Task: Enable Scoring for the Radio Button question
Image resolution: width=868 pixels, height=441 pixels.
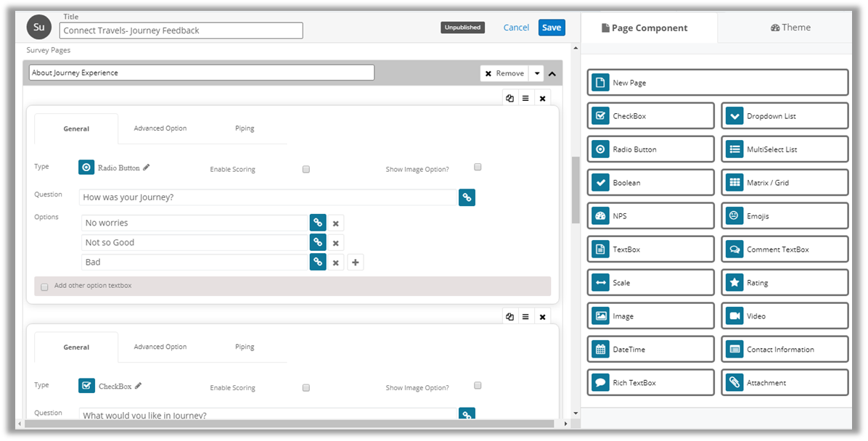Action: click(306, 169)
